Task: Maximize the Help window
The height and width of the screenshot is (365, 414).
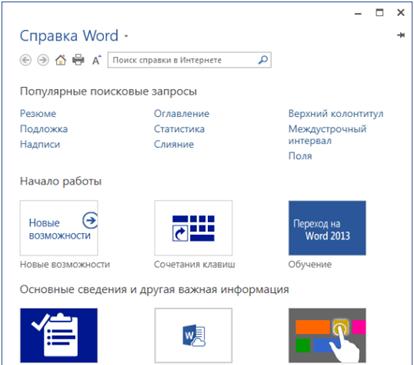Action: pyautogui.click(x=380, y=13)
